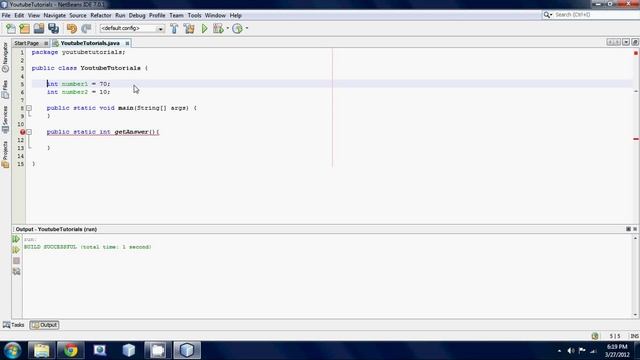Click the Profile Project toolbar icon
640x360 pixels.
[237, 29]
